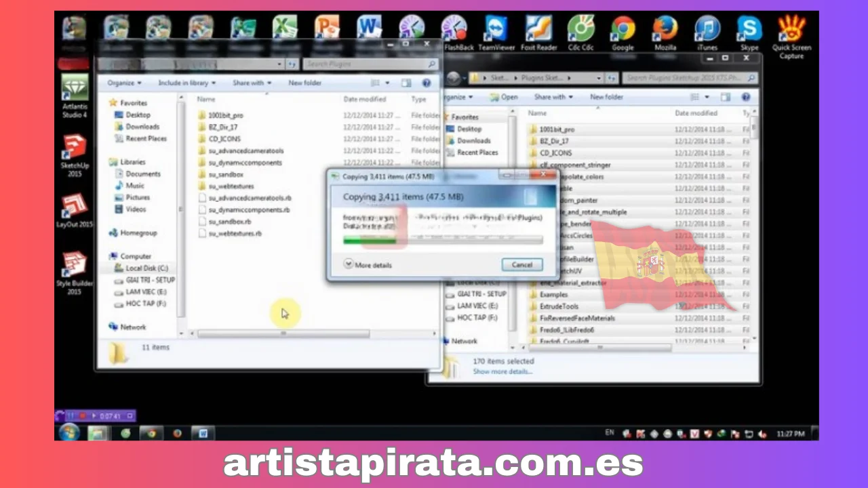Open the Excel desktop shortcut

pos(285,28)
